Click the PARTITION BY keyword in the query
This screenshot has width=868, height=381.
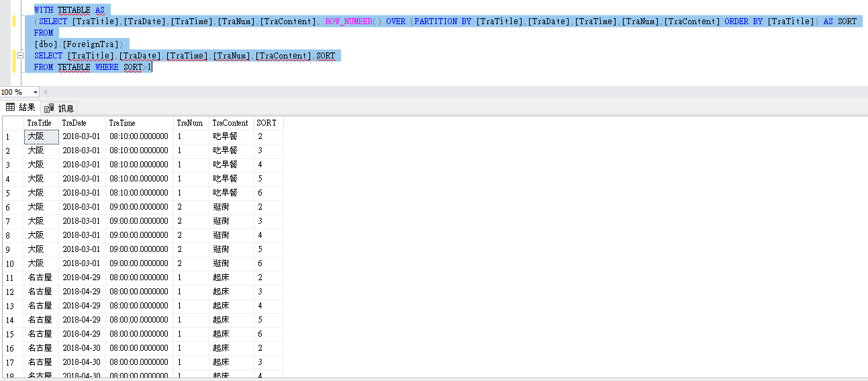(x=442, y=22)
